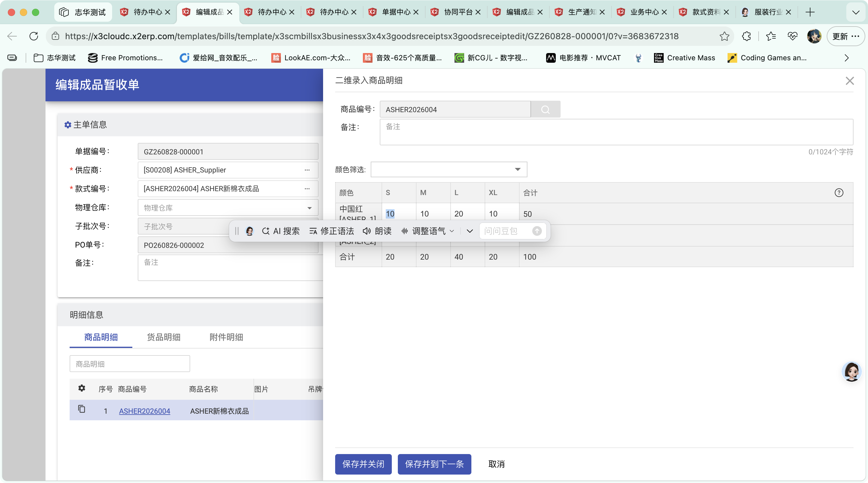The width and height of the screenshot is (868, 483).
Task: Click the 更新 browser update button
Action: coord(846,36)
